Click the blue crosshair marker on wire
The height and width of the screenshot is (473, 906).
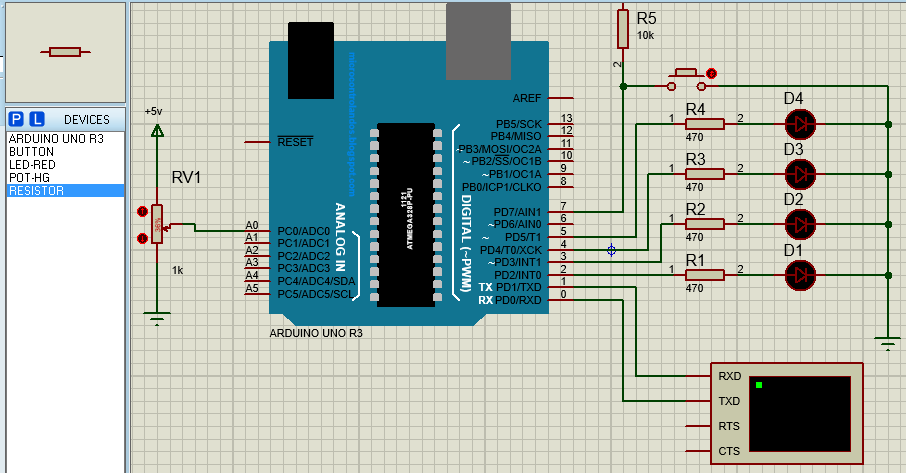coord(611,250)
